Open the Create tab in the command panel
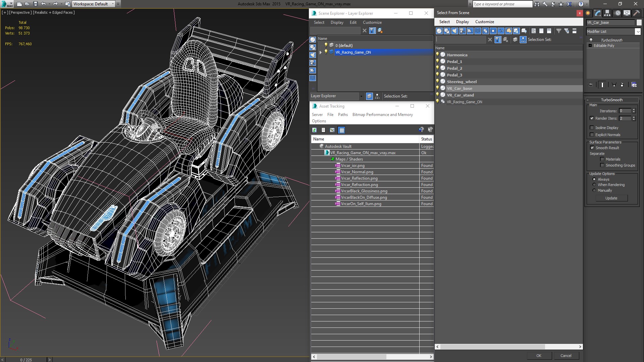Screen dimensions: 644x362 [588, 13]
